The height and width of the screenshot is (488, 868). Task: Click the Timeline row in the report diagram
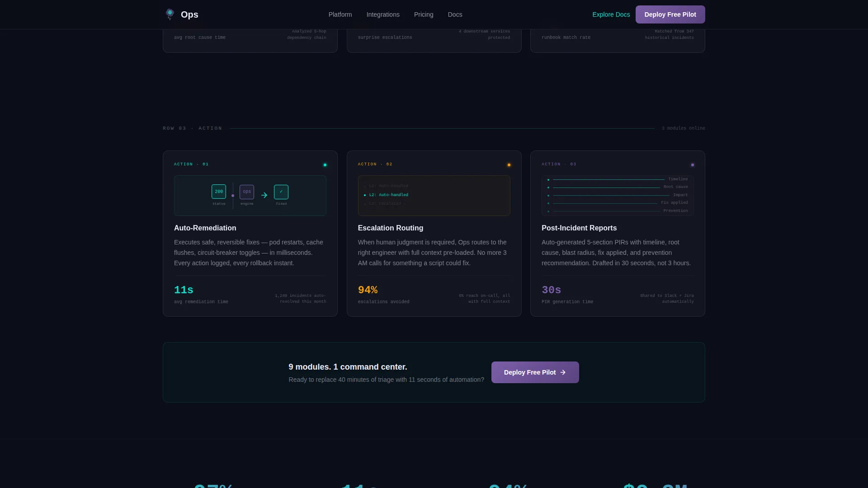pos(618,179)
